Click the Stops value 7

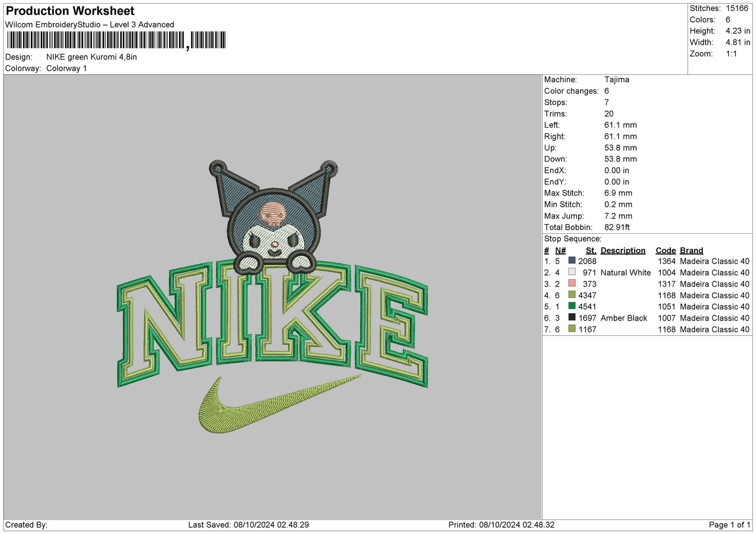click(606, 103)
